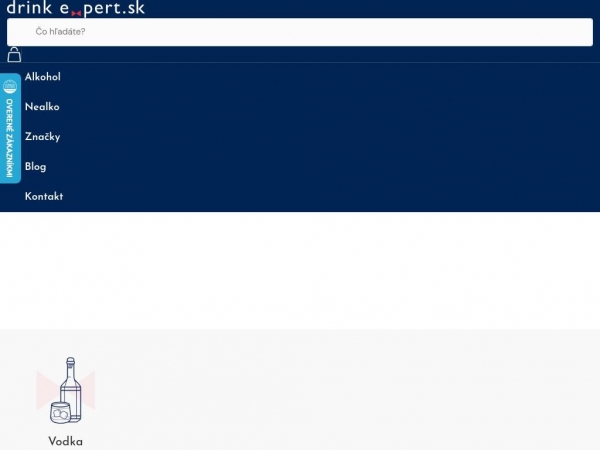This screenshot has height=450, width=600.
Task: Go to the Značky brands page
Action: pos(42,137)
